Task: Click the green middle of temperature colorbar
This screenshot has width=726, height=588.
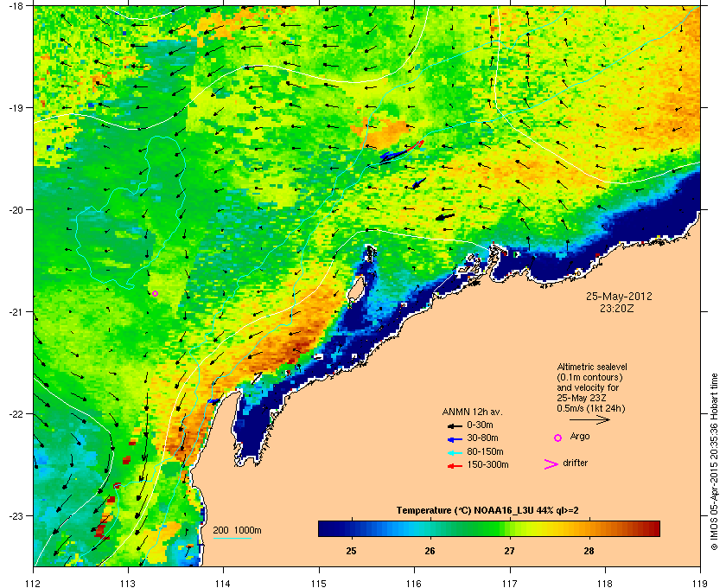Action: click(489, 528)
